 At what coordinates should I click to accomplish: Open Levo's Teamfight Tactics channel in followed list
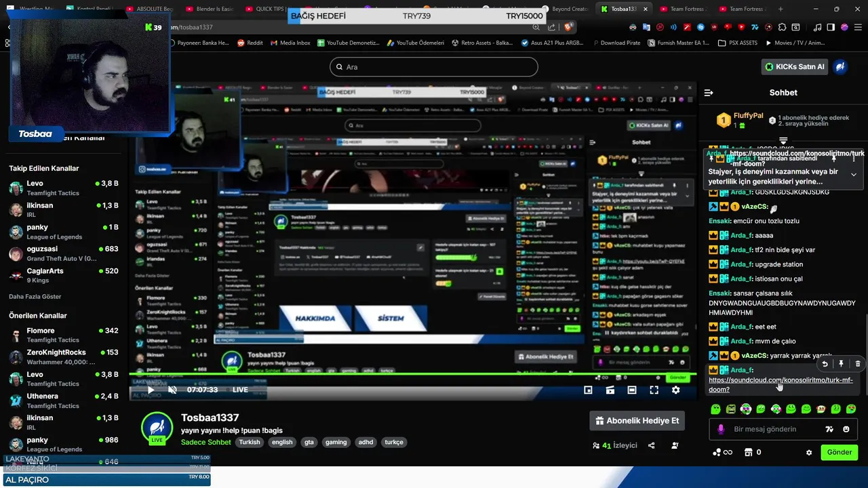64,188
